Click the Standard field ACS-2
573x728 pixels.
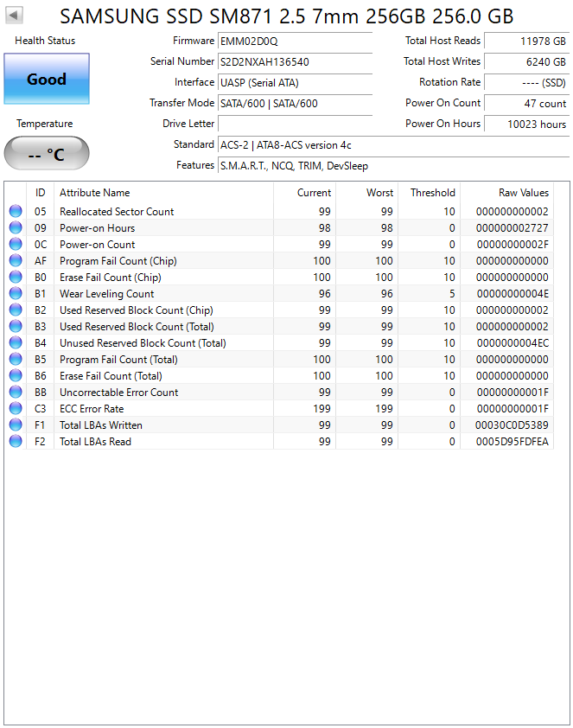coord(393,145)
